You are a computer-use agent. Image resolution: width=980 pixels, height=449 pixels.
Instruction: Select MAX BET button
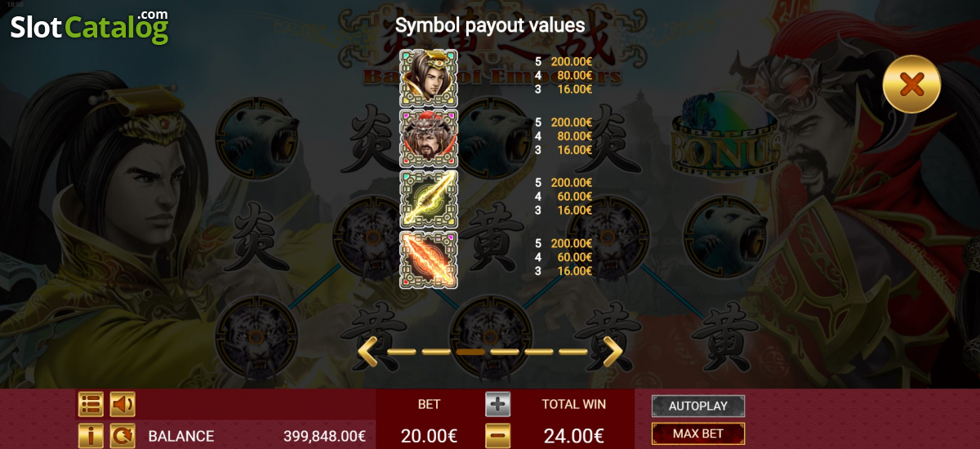point(698,433)
